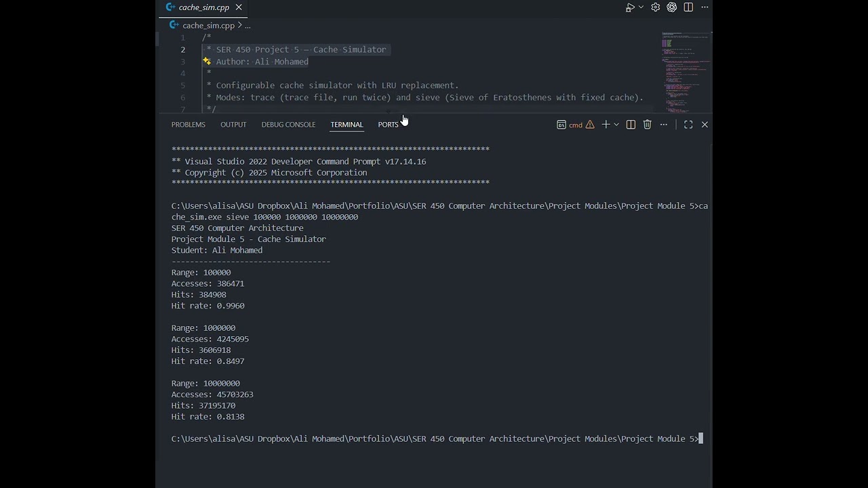
Task: Close the terminal panel
Action: [705, 125]
